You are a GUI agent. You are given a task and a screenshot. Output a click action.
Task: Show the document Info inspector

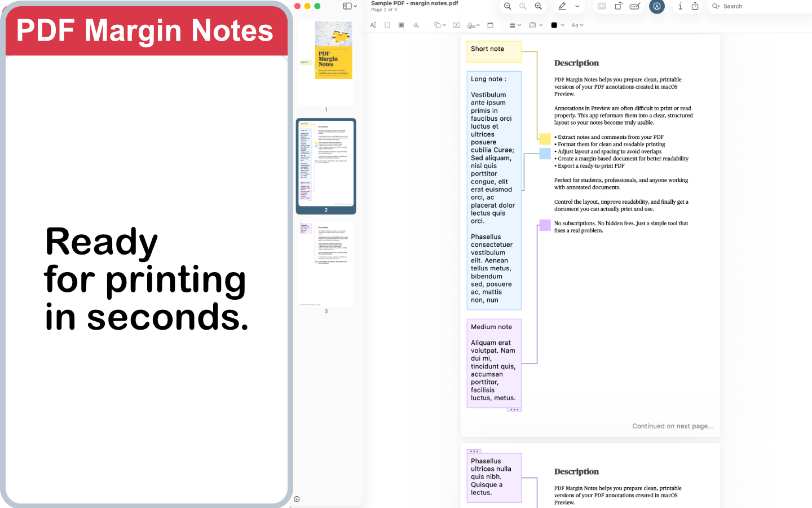coord(680,6)
